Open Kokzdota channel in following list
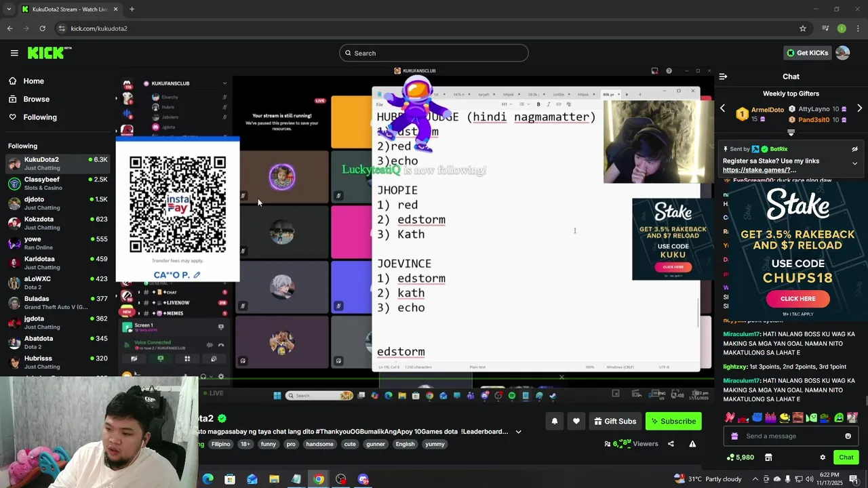This screenshot has width=868, height=488. (x=58, y=223)
